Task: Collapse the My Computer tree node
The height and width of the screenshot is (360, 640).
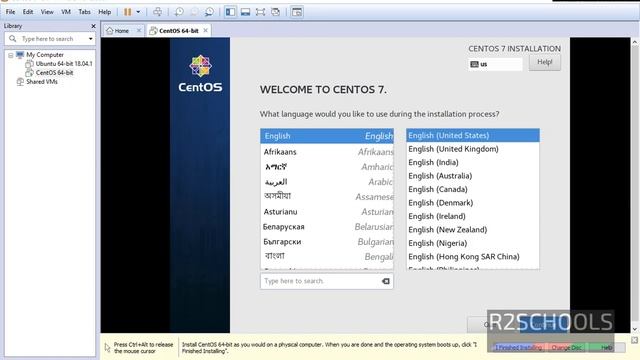Action: tap(11, 55)
